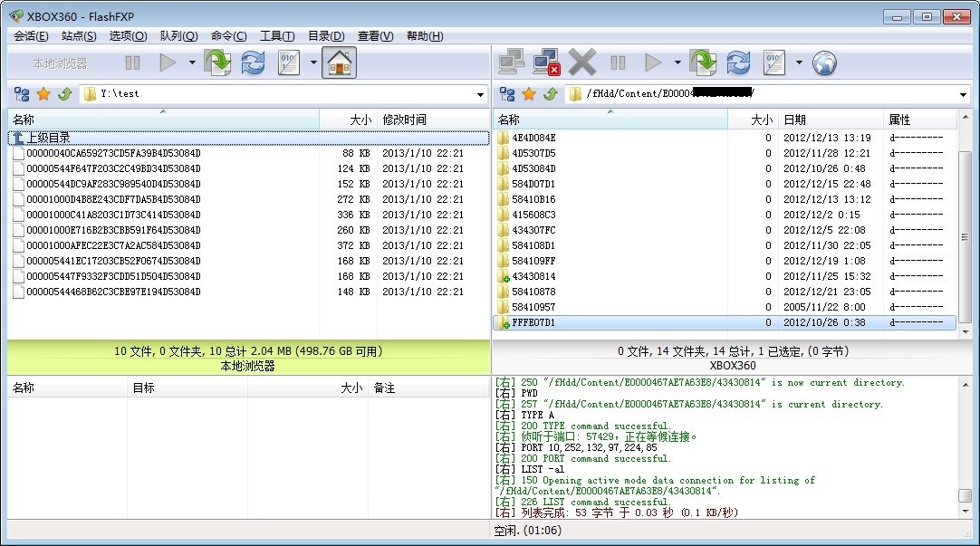The height and width of the screenshot is (546, 980).
Task: Expand the Y:\test local path dropdown
Action: 480,94
